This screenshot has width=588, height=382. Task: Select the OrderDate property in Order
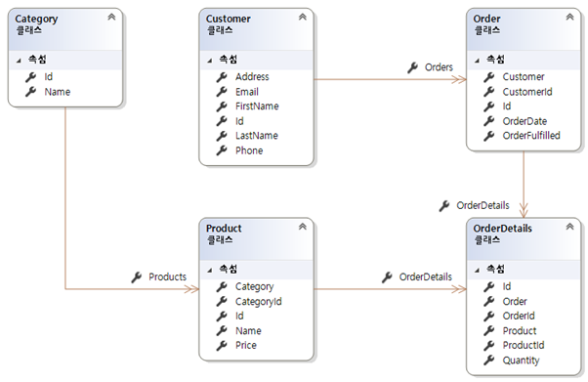point(525,121)
